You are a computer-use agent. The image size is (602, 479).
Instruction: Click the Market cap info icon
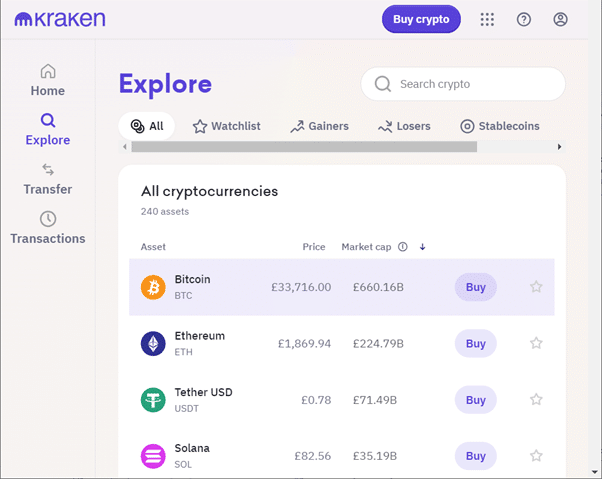[402, 246]
